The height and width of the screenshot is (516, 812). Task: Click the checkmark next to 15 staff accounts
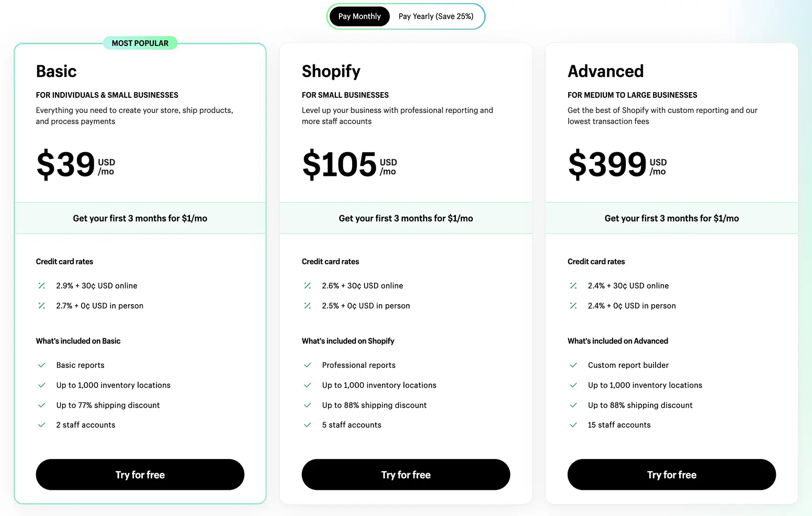coord(573,425)
